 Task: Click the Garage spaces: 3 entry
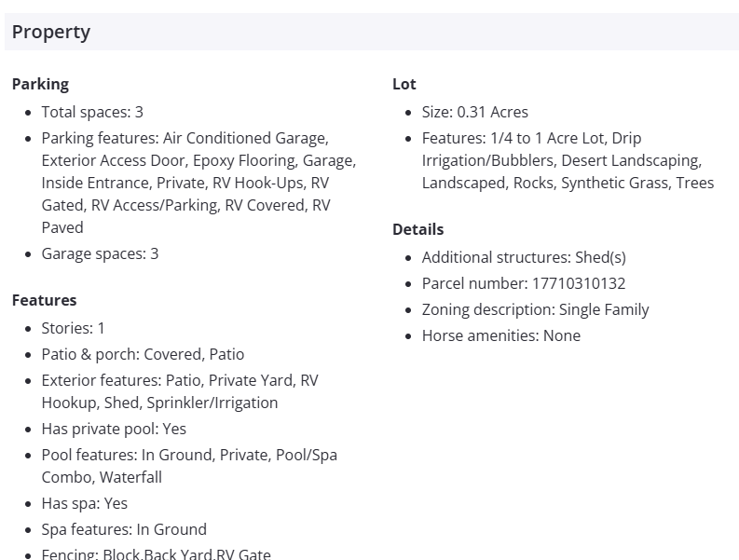(100, 253)
